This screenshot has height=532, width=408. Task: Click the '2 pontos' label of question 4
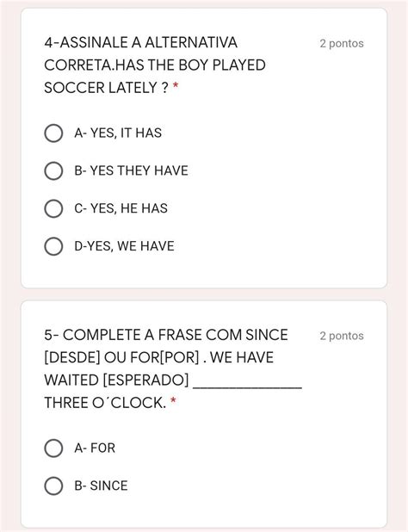pyautogui.click(x=342, y=43)
